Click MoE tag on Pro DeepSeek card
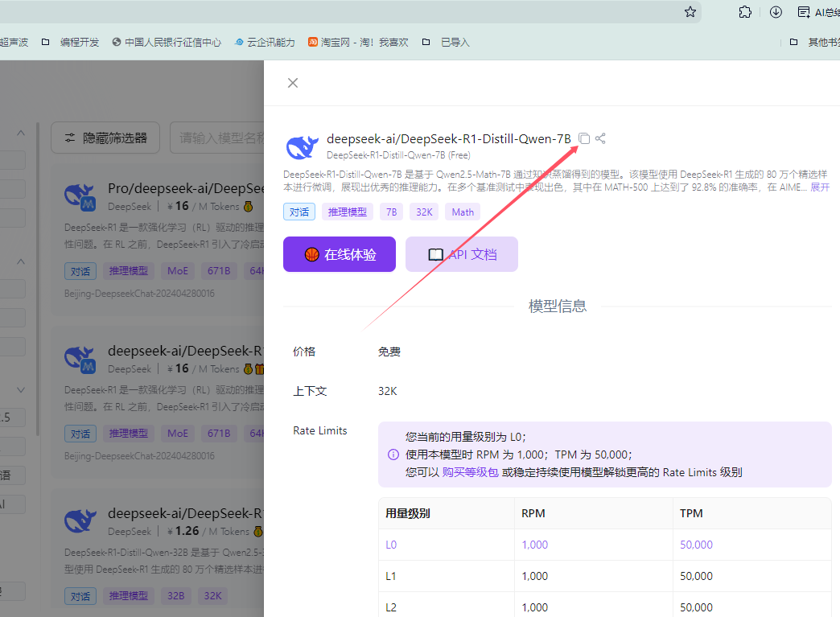The image size is (840, 617). click(178, 271)
